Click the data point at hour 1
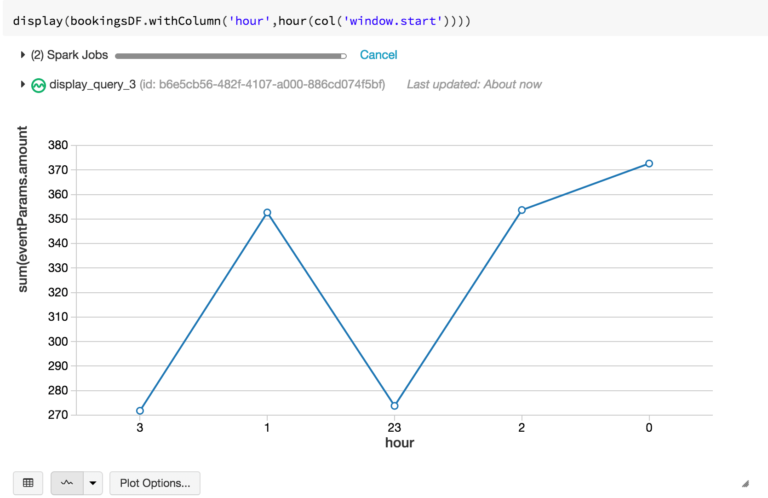Viewport: 768px width, 498px height. 267,213
